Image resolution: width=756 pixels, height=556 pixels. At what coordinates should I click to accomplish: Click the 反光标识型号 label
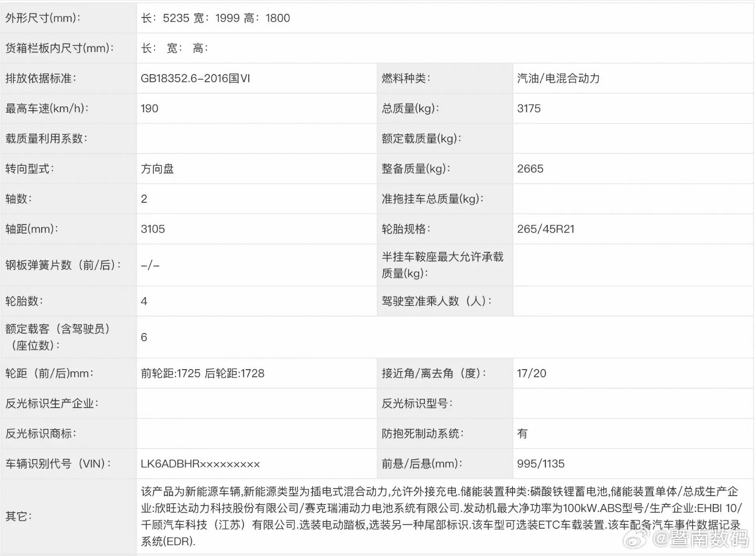tap(417, 404)
